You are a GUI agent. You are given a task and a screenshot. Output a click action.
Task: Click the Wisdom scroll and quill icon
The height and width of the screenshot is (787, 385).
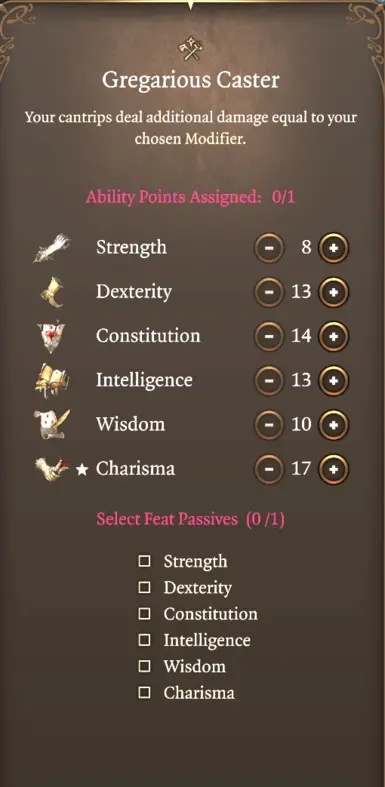click(x=52, y=425)
